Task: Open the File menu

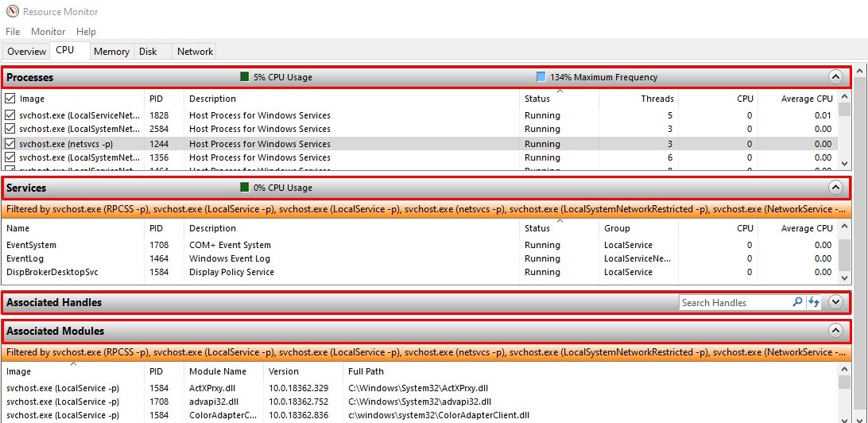Action: [13, 32]
